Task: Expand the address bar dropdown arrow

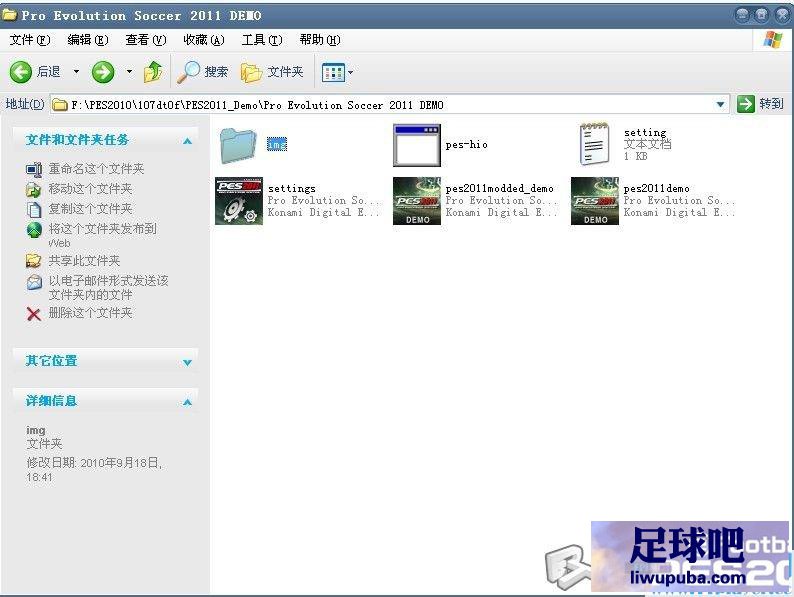Action: tap(720, 105)
